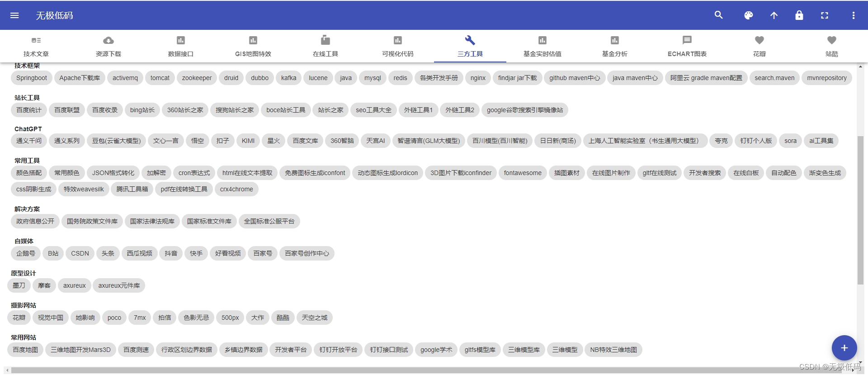Select the 在线工具 tab

point(325,46)
